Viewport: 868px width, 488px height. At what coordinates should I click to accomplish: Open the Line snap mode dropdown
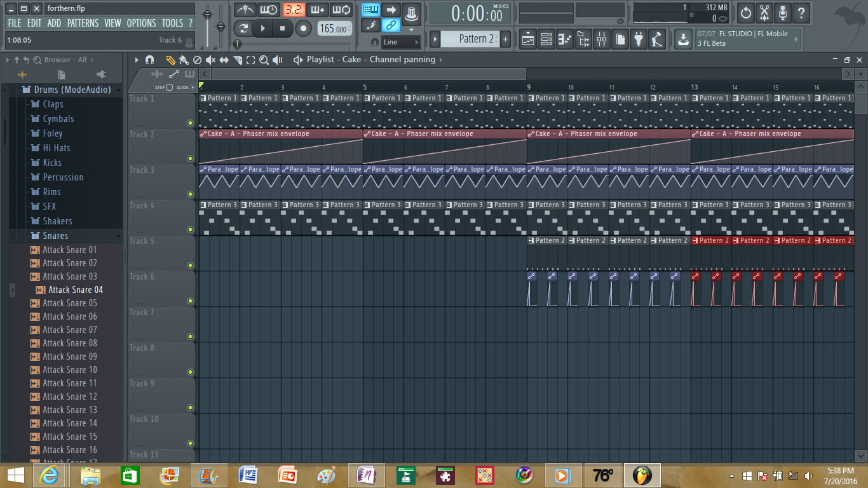[x=402, y=42]
